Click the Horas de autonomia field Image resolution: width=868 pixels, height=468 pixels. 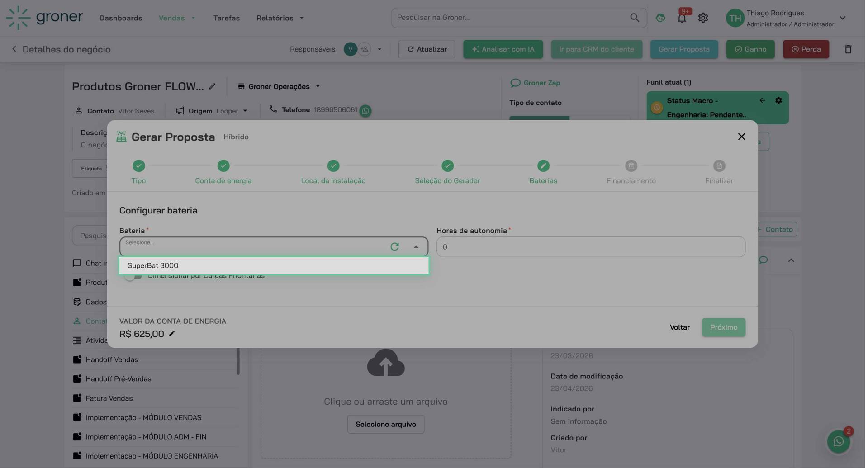[x=590, y=247]
